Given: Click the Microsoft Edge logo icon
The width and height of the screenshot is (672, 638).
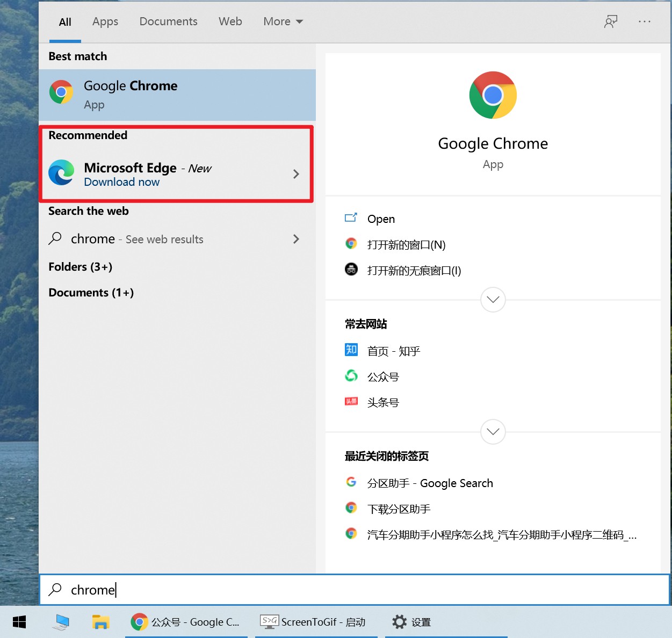Looking at the screenshot, I should click(x=61, y=172).
